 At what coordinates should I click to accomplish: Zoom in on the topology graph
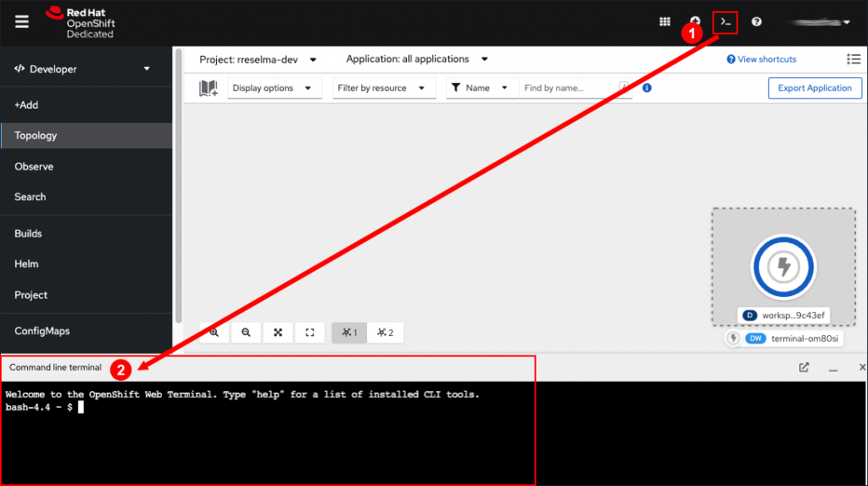(x=214, y=332)
